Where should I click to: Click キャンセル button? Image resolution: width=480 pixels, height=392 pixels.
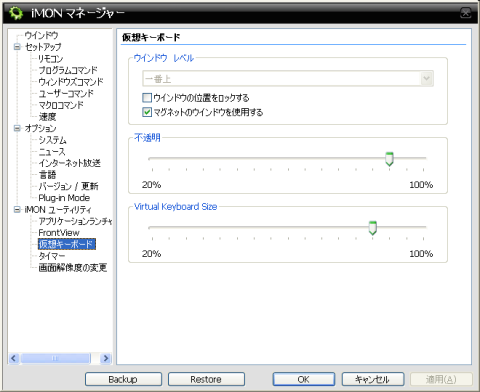(373, 379)
